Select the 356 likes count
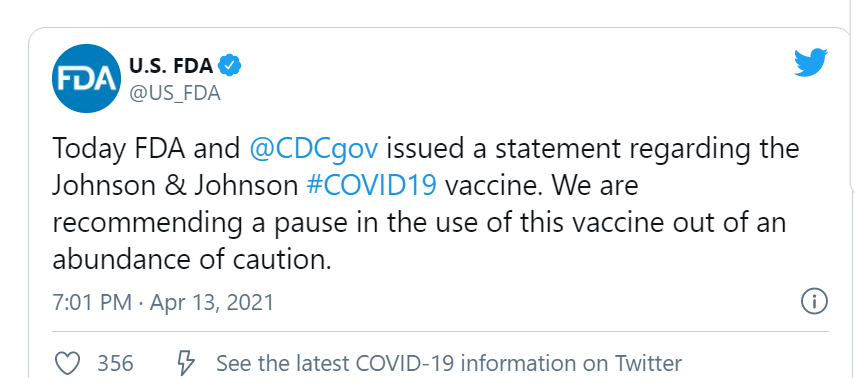Viewport: 855px width, 378px height. click(x=115, y=363)
